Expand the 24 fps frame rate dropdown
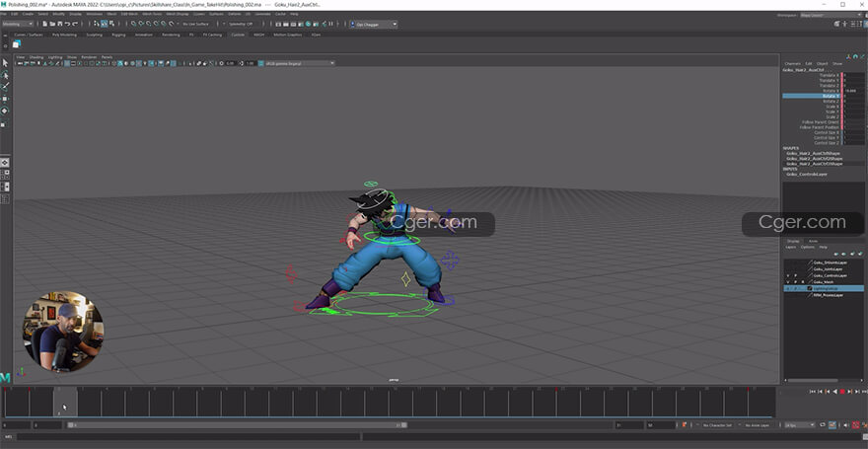Viewport: 868px width, 449px height. (x=797, y=425)
